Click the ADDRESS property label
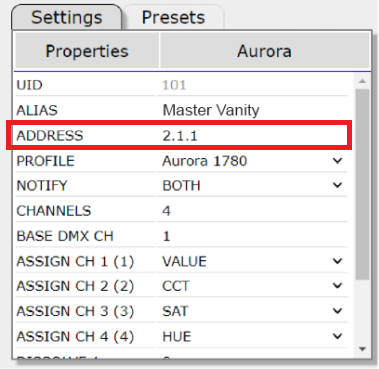The height and width of the screenshot is (369, 379). (50, 136)
